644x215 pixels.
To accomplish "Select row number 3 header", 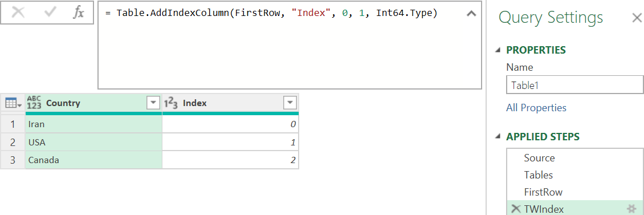I will point(13,160).
